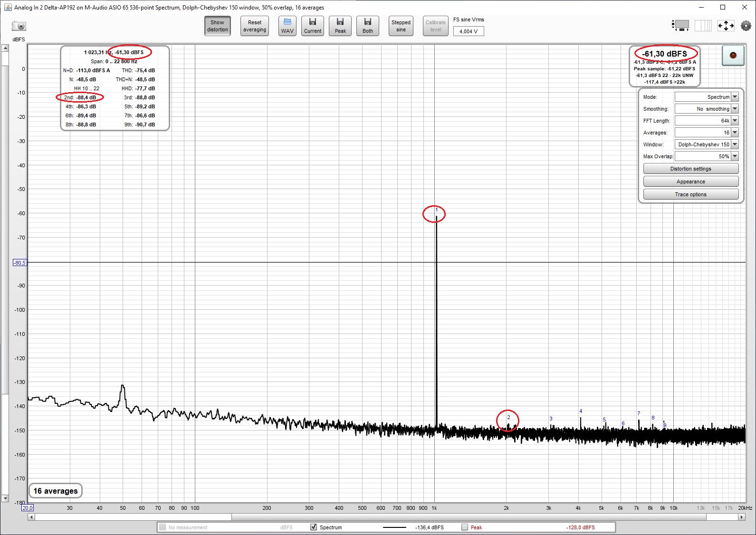Click the frequency axis log/linear icon
This screenshot has width=756, height=535.
pyautogui.click(x=703, y=25)
